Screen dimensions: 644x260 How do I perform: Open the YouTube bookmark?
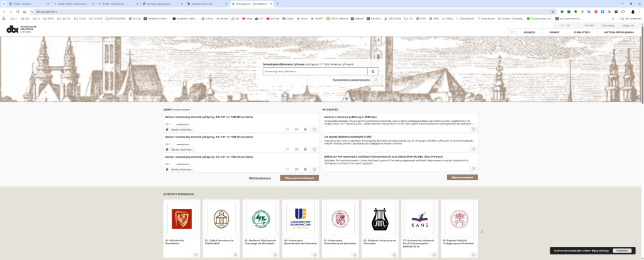[273, 18]
